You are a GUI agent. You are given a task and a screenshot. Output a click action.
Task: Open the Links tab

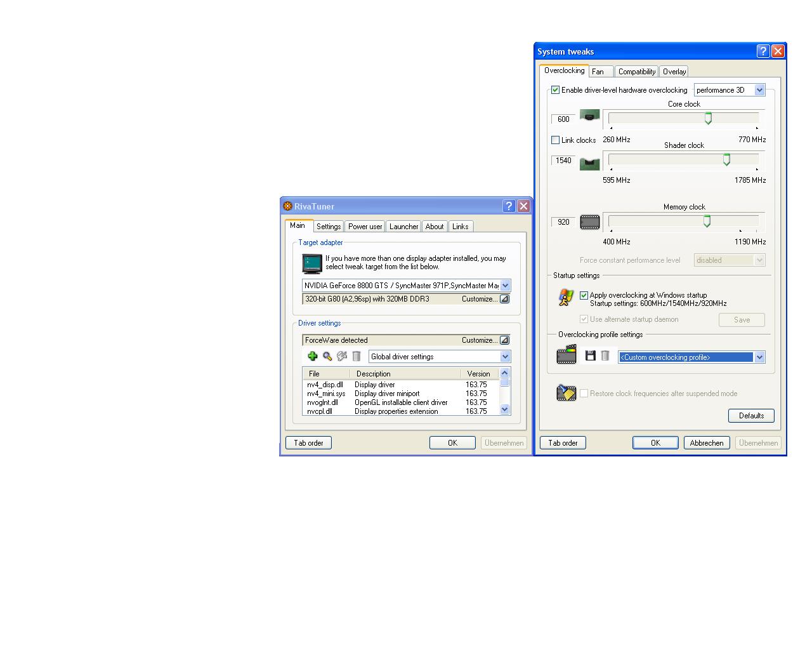coord(461,227)
